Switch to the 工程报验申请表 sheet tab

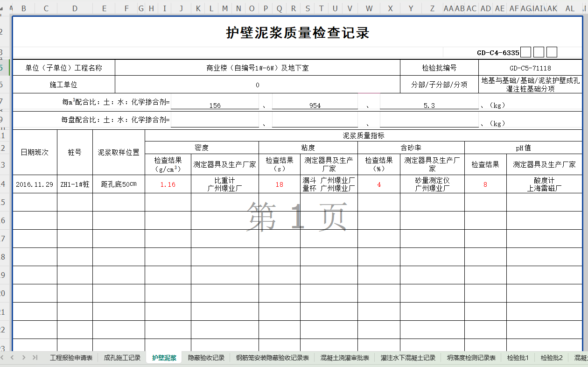click(x=71, y=358)
